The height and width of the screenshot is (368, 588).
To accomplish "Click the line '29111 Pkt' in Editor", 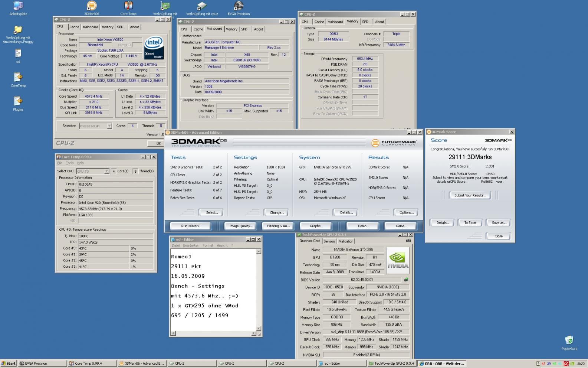I will (186, 266).
